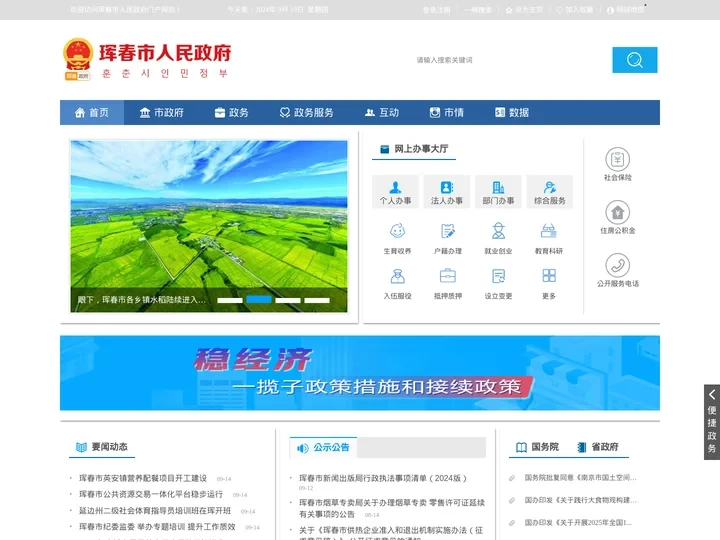Open the 市政府 menu item
This screenshot has height=540, width=720.
tap(161, 112)
